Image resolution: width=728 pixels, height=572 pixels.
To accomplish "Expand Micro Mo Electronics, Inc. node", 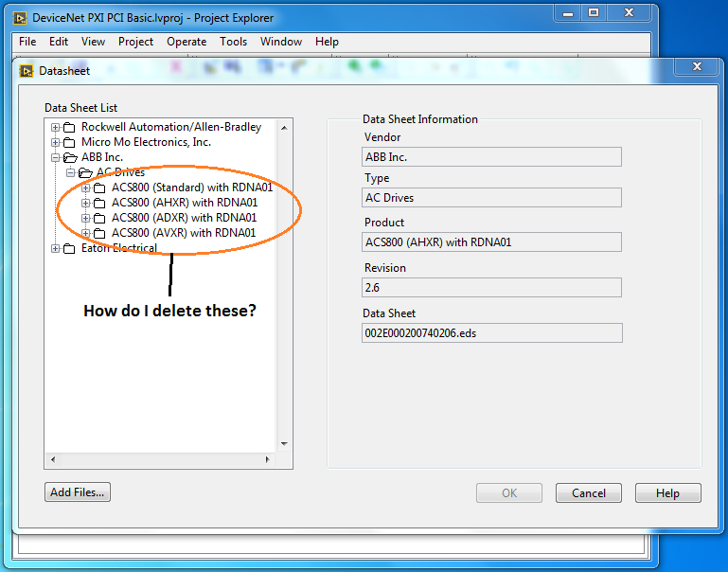I will [55, 143].
